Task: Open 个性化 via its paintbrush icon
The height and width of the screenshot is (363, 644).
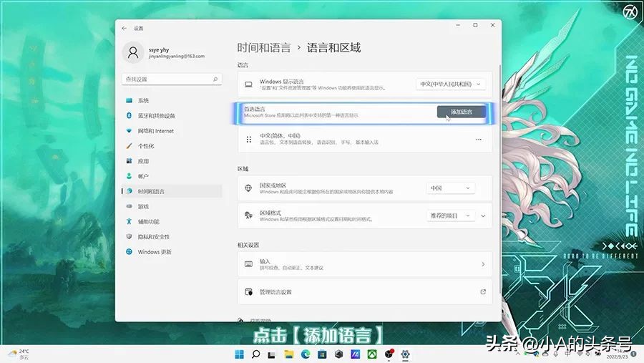Action: pos(129,146)
